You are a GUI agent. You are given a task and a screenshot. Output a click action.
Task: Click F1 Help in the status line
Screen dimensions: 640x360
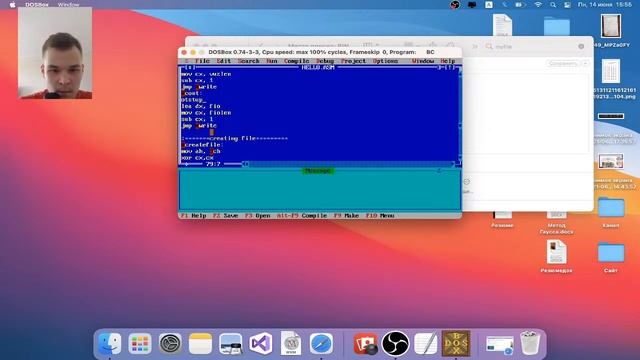click(193, 216)
